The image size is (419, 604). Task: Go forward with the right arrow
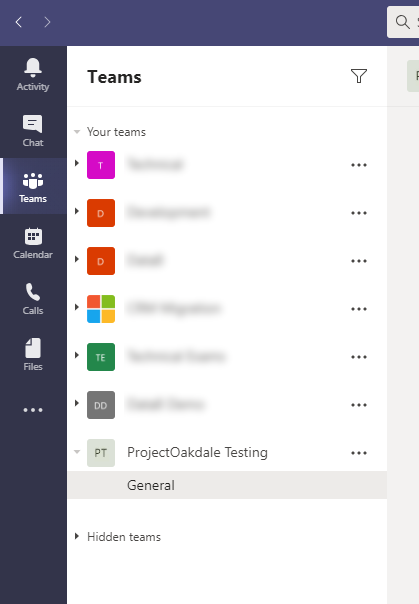pyautogui.click(x=47, y=22)
